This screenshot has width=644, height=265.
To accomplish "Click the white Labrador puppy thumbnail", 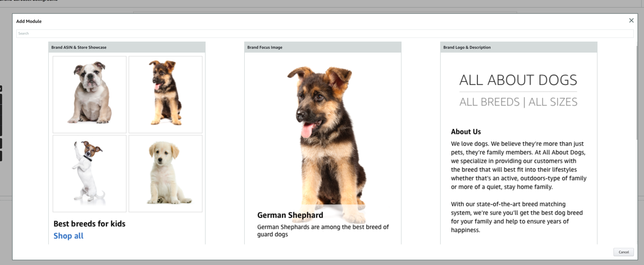I will (165, 174).
